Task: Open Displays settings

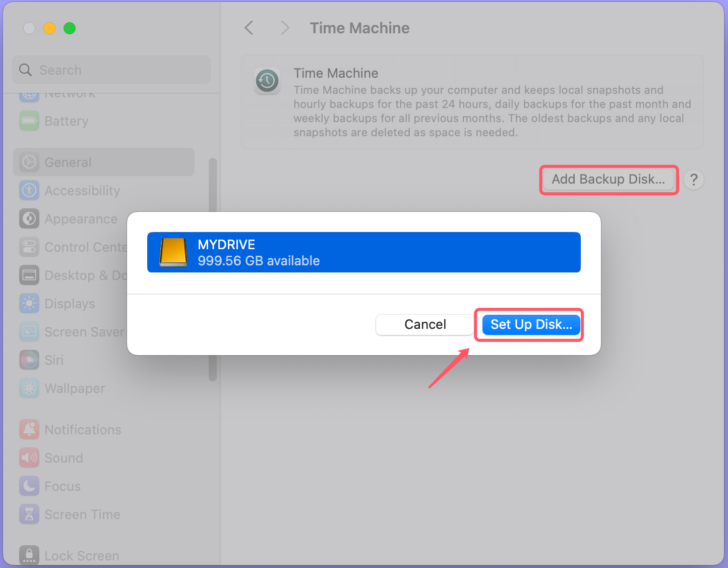Action: 70,303
